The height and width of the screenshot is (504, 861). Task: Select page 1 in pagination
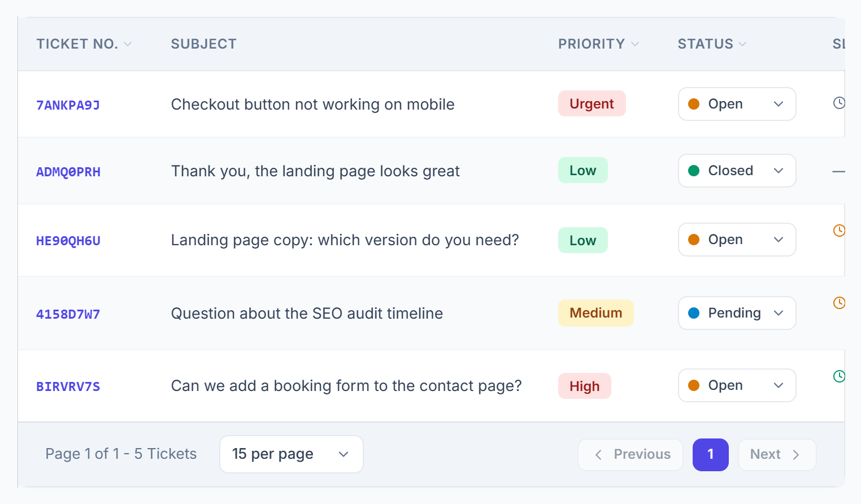pyautogui.click(x=711, y=455)
